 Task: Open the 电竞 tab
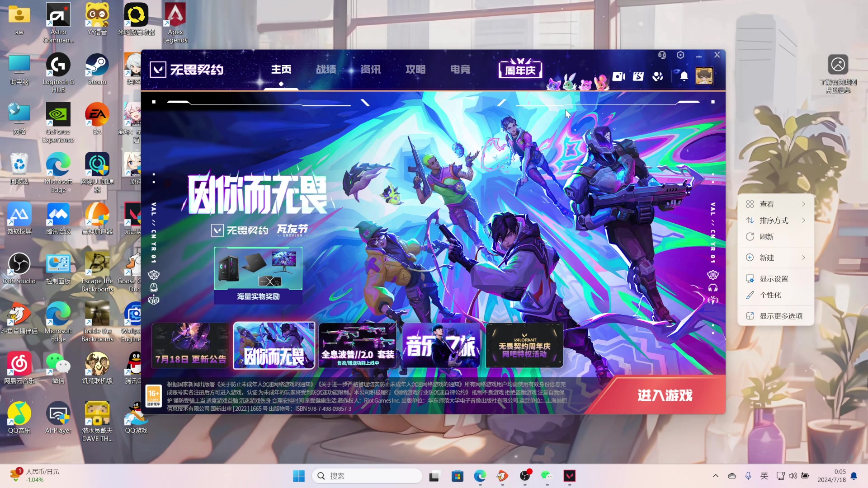coord(460,70)
